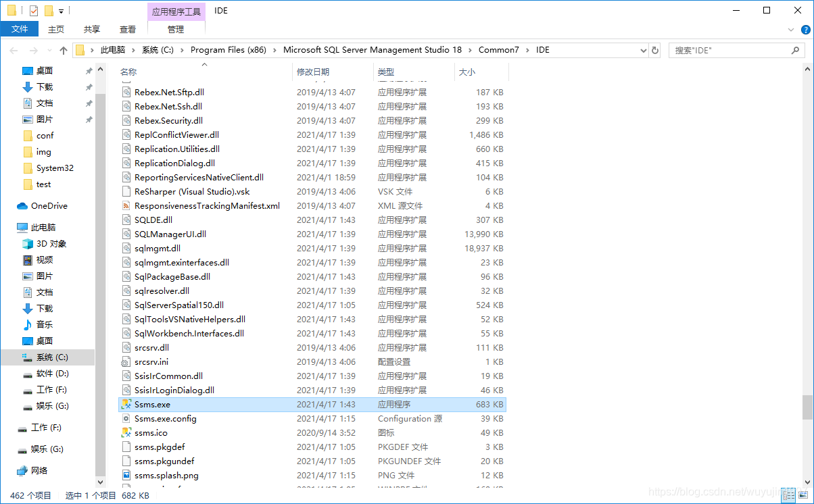Select SQLManagerUI.dll file name

click(x=170, y=234)
